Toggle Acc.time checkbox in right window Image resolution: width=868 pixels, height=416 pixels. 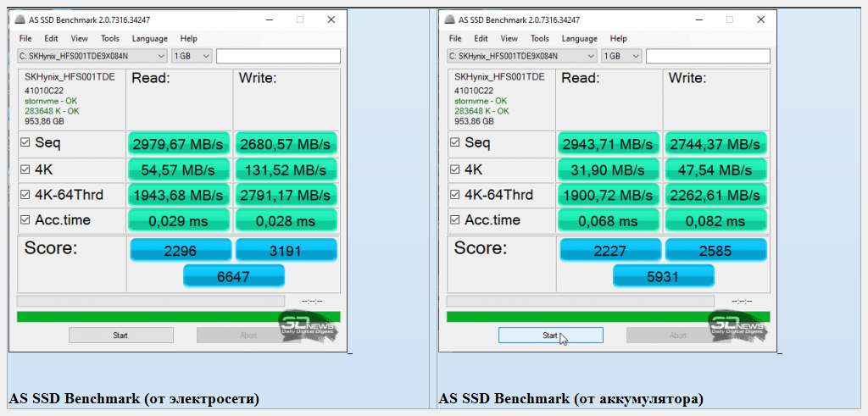point(455,220)
